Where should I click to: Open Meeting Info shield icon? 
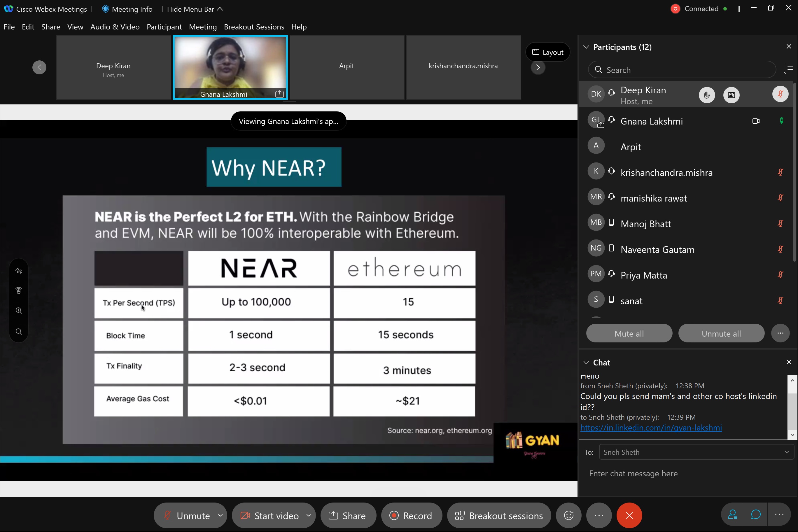click(x=106, y=9)
